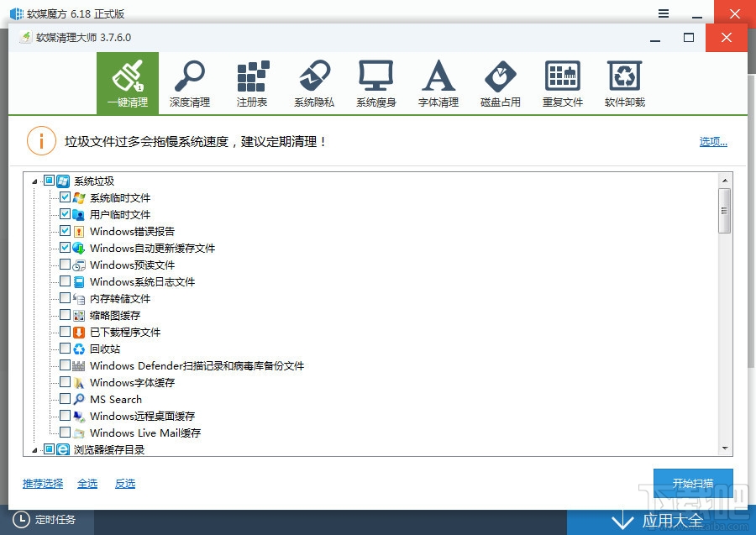Check 缩略图缓存 checkbox
The image size is (756, 535).
[x=65, y=315]
